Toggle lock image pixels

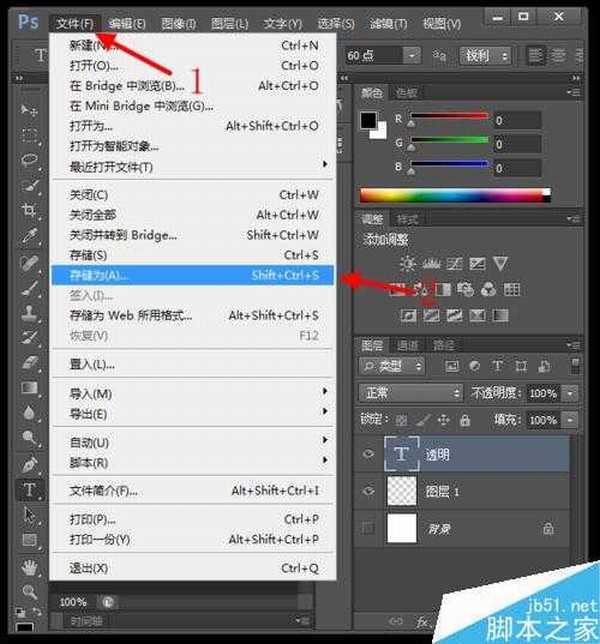(423, 420)
